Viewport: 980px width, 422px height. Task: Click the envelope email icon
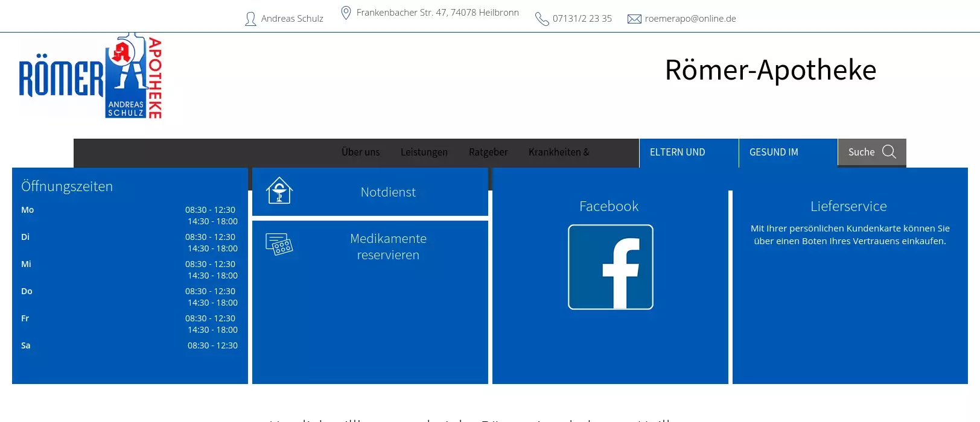[x=634, y=19]
